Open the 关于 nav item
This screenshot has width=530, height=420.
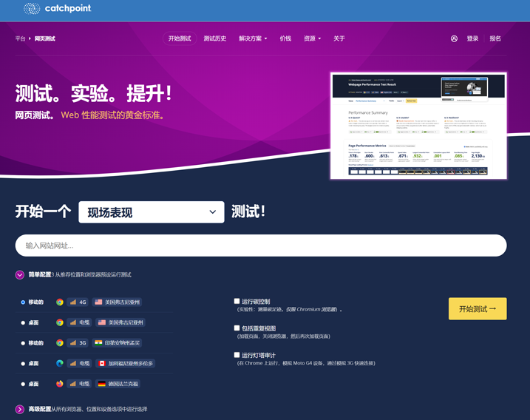click(339, 38)
